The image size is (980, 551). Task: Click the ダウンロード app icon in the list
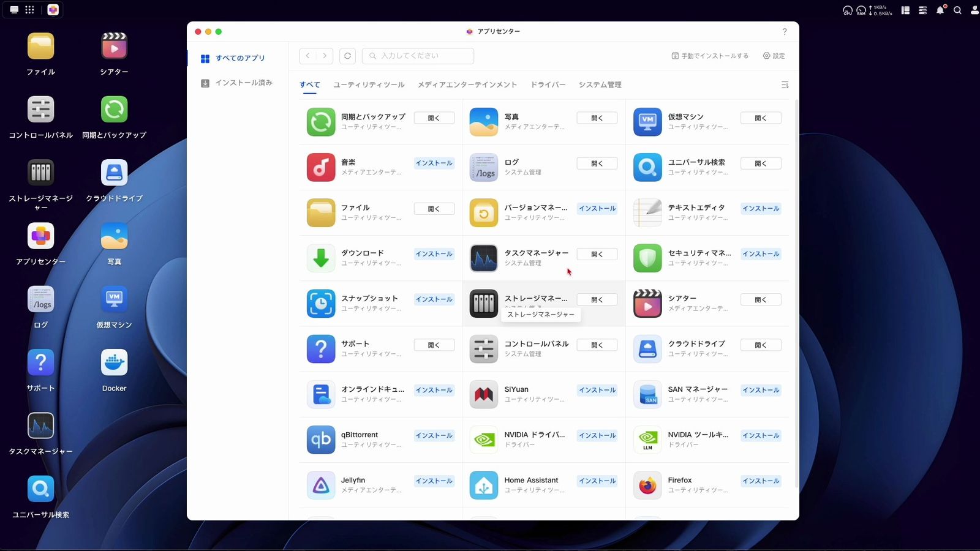coord(321,258)
